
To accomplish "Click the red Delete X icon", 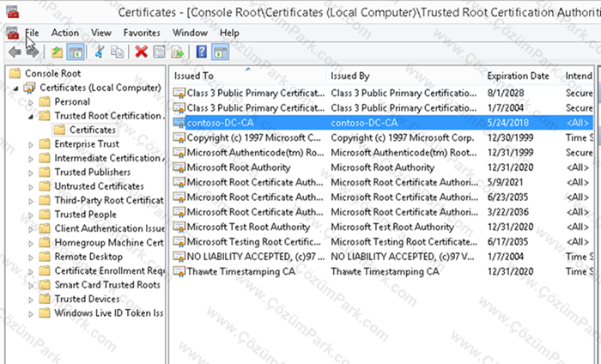I will [x=142, y=52].
